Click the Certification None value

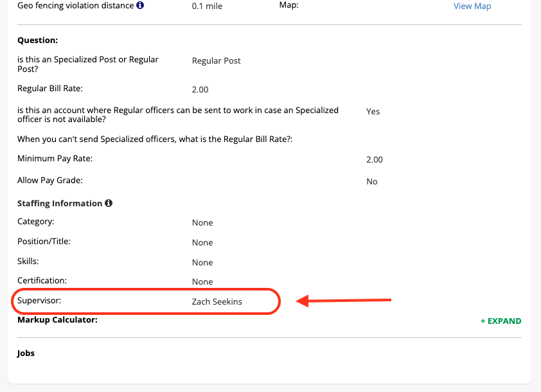[x=202, y=281]
